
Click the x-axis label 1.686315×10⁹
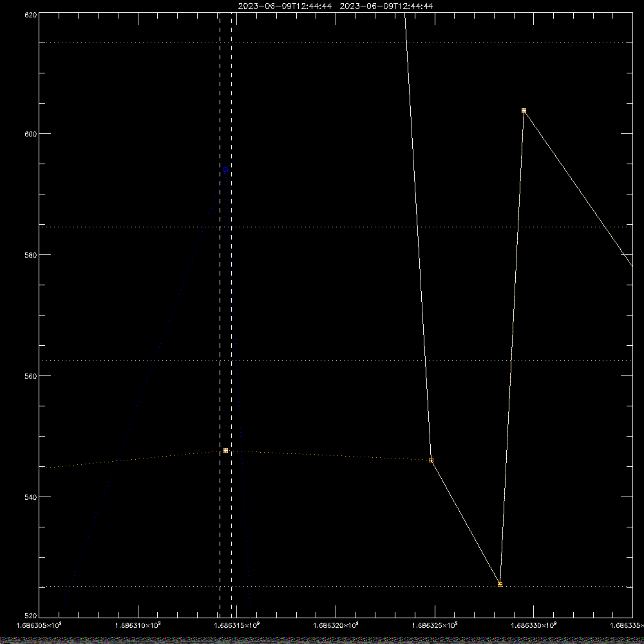[x=237, y=625]
